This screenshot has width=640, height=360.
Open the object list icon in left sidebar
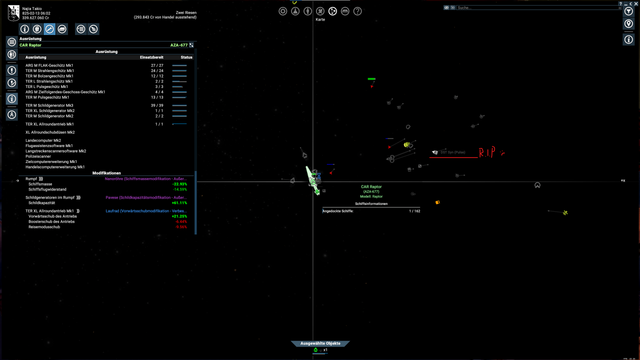(x=12, y=42)
